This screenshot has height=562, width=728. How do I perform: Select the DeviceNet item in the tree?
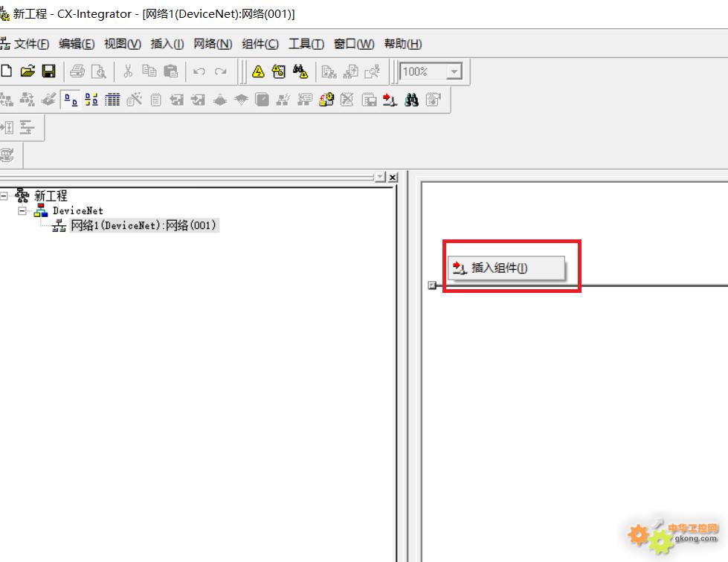click(77, 210)
